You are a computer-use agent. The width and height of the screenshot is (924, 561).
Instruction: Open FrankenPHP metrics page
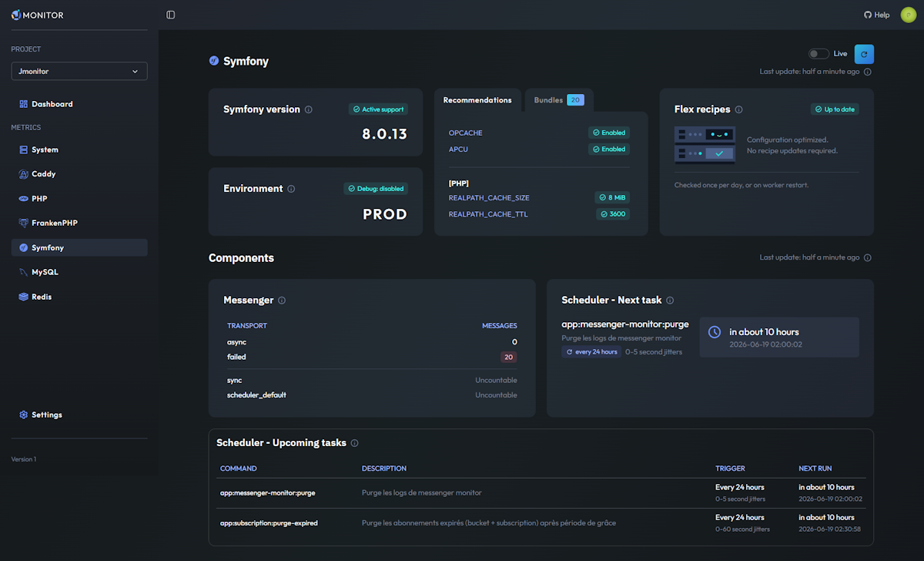pos(79,223)
